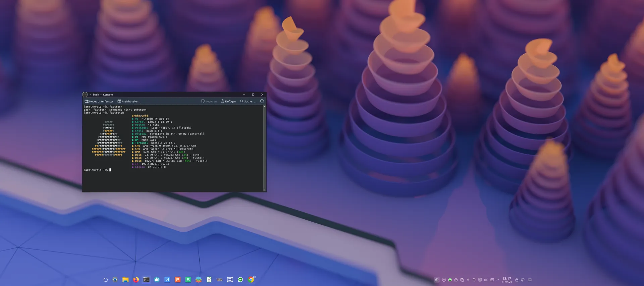
Task: Open the application launcher circle icon in panel
Action: click(x=105, y=280)
